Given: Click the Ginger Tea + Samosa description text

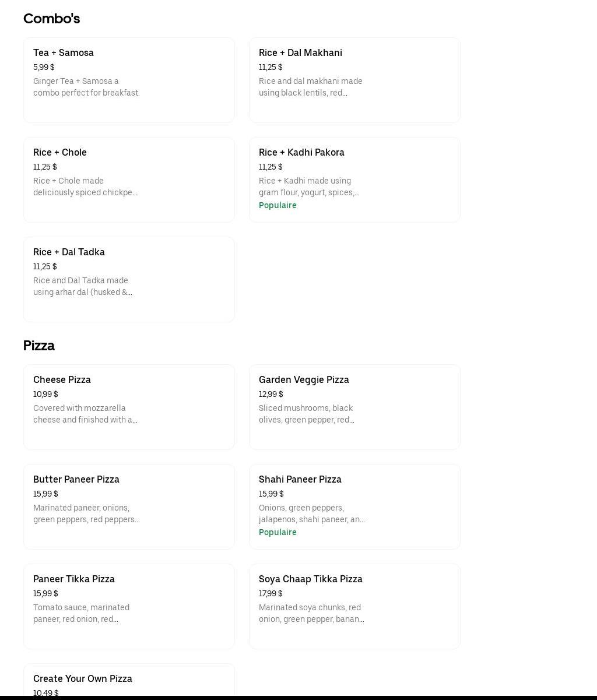Looking at the screenshot, I should point(86,87).
